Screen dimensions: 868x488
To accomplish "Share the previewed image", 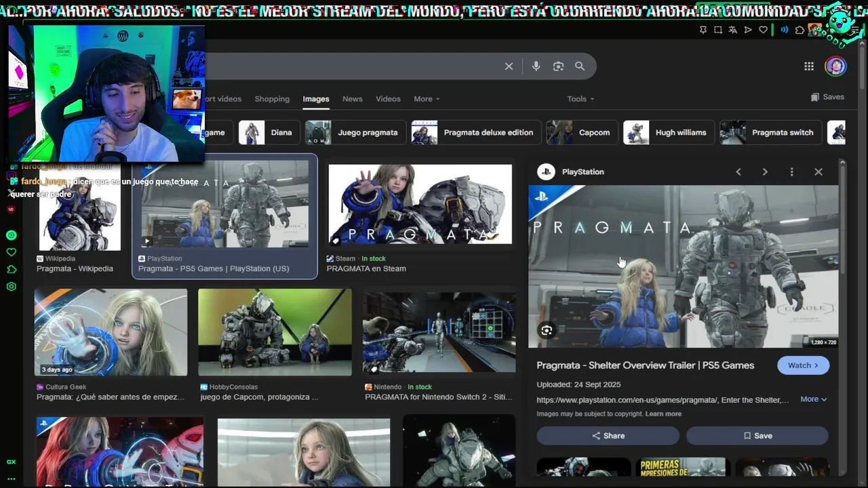I will [608, 436].
